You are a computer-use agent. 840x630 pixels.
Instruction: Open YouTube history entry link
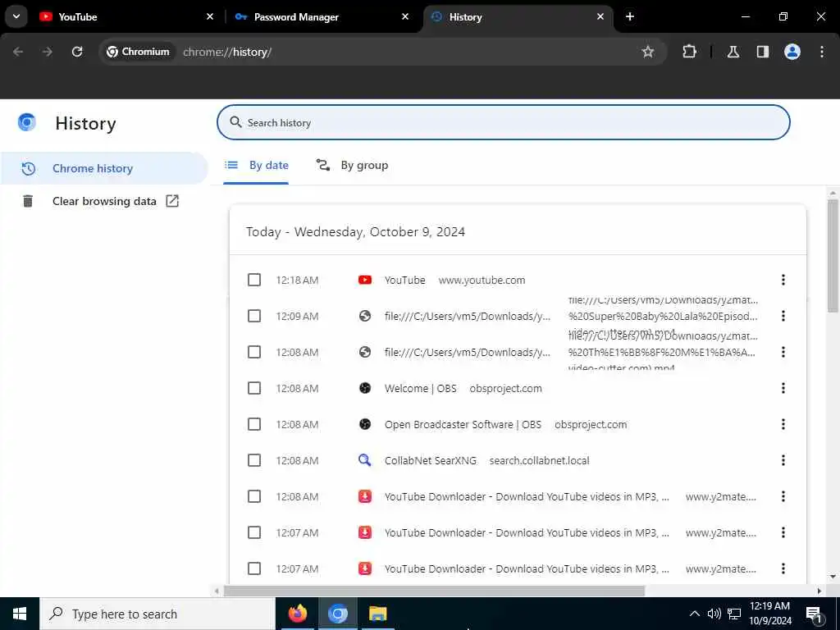[x=404, y=281]
